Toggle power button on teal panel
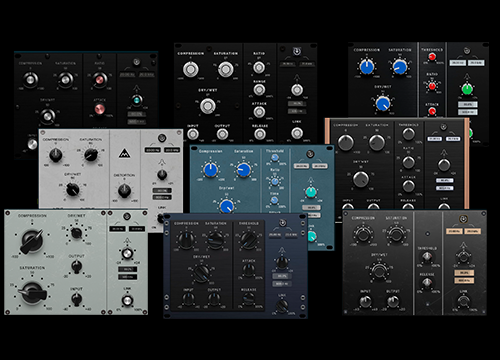 pyautogui.click(x=310, y=154)
